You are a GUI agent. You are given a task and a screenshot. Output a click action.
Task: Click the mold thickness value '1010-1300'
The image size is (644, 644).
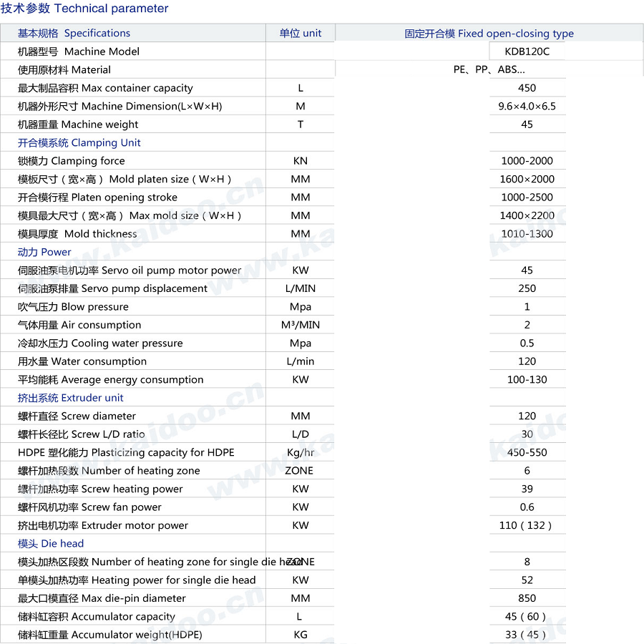pos(527,234)
